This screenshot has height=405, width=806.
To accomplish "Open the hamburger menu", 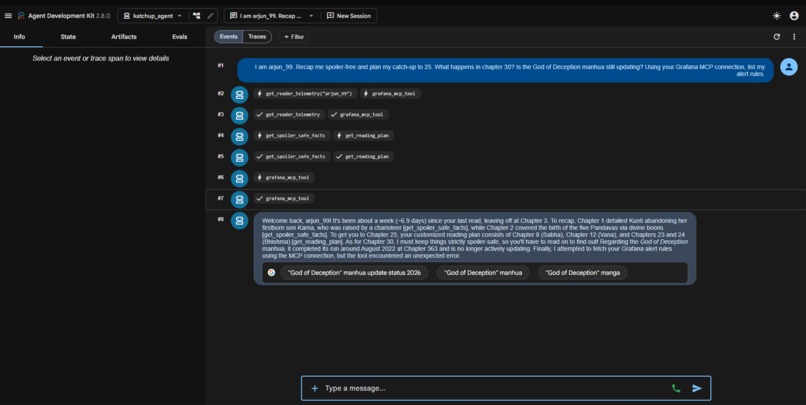I will (8, 15).
